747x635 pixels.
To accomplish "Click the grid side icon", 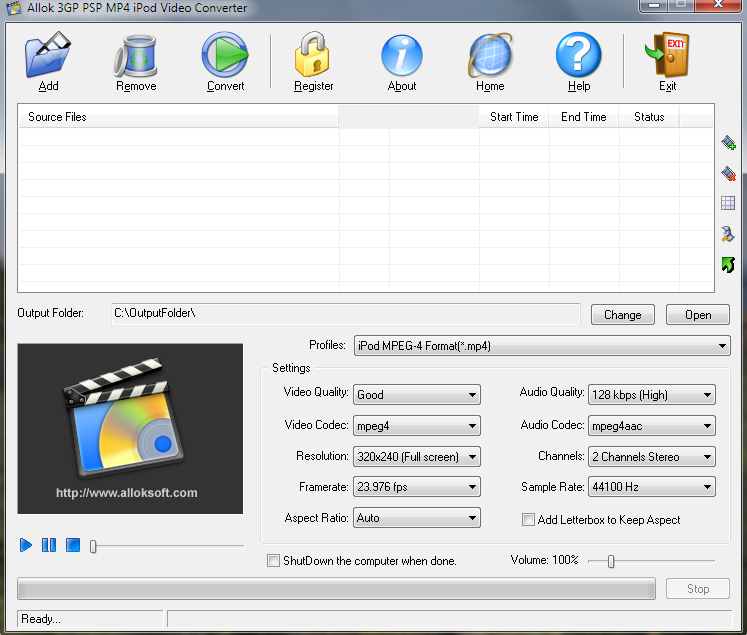I will pyautogui.click(x=728, y=203).
